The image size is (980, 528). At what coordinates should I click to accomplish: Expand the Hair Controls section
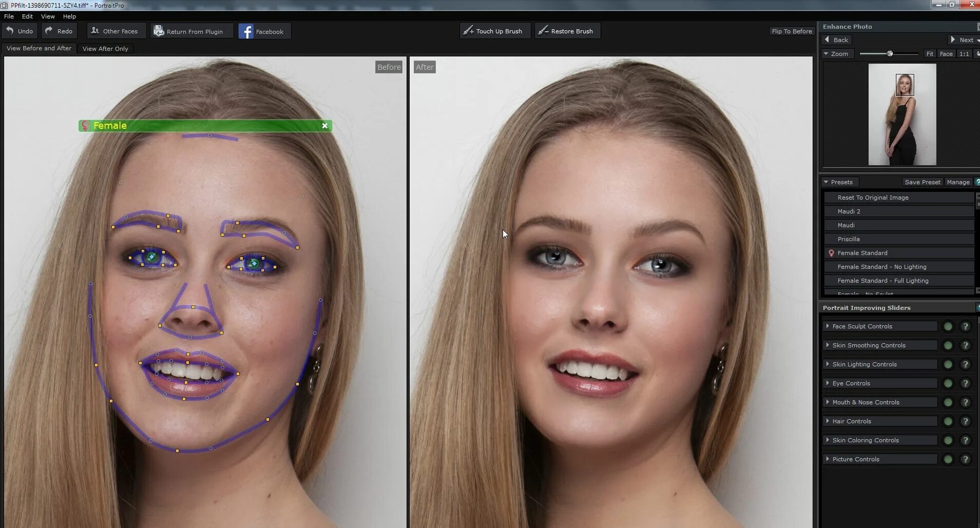880,421
